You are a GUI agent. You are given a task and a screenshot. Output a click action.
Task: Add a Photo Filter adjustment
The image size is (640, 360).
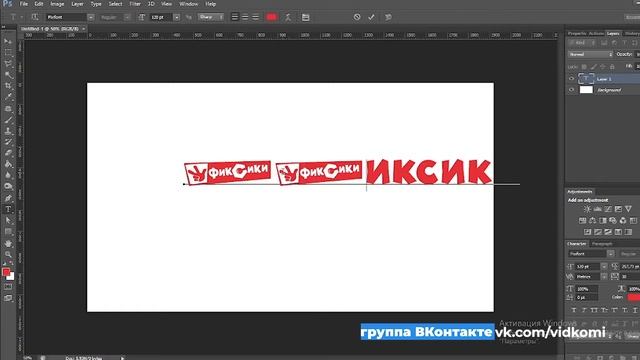pyautogui.click(x=613, y=220)
